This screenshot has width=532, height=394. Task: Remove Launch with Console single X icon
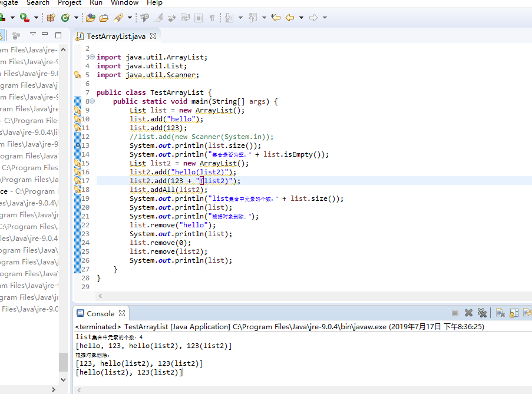coord(468,313)
